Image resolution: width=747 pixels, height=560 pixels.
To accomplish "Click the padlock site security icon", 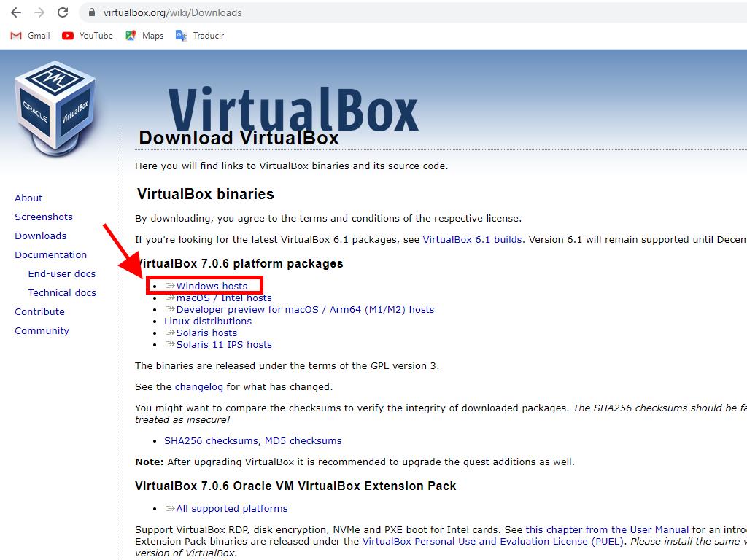I will (x=92, y=12).
